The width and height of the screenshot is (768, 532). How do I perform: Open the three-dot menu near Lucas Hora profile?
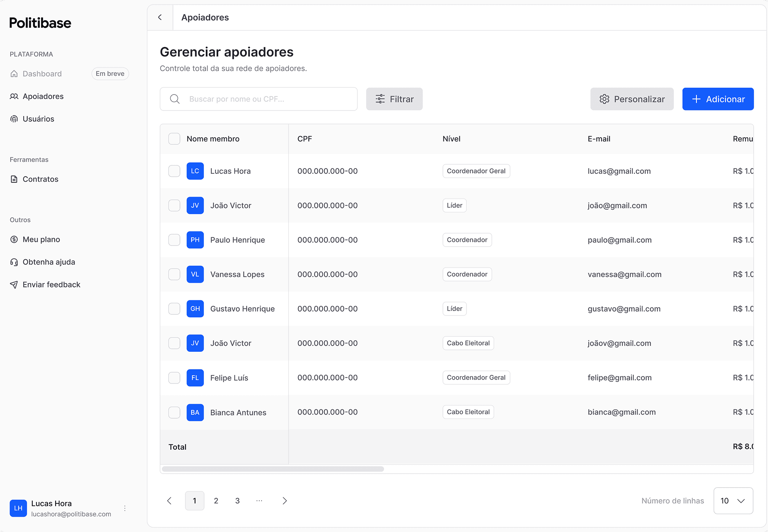coord(125,508)
